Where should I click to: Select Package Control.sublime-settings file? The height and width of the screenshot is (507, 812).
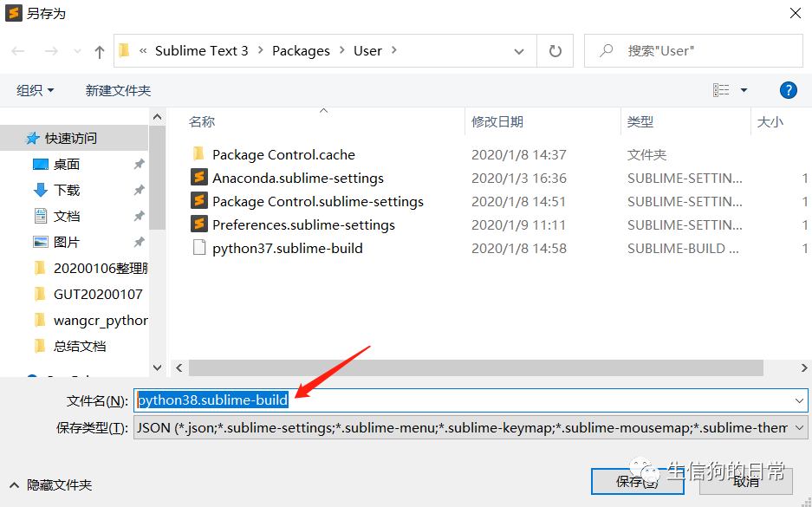317,201
